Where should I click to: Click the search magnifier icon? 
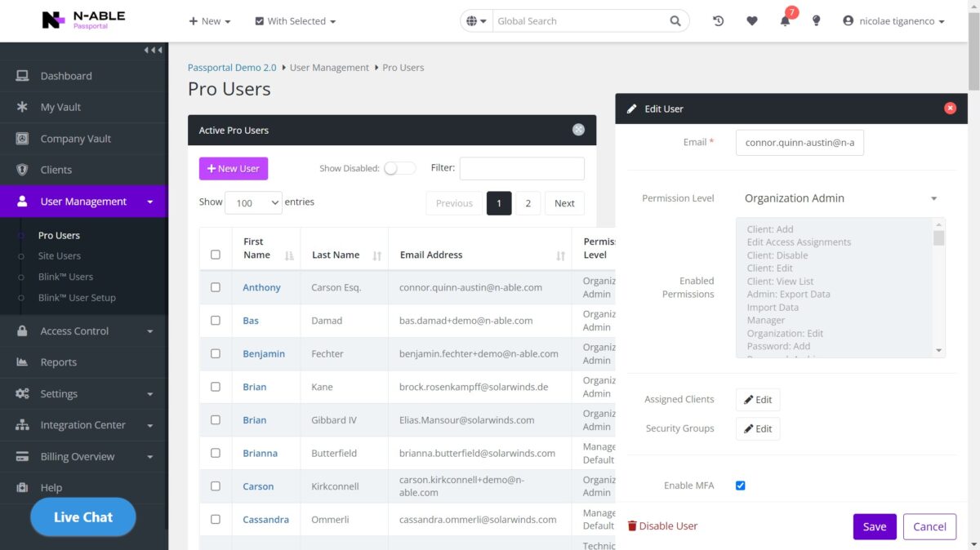(x=675, y=21)
